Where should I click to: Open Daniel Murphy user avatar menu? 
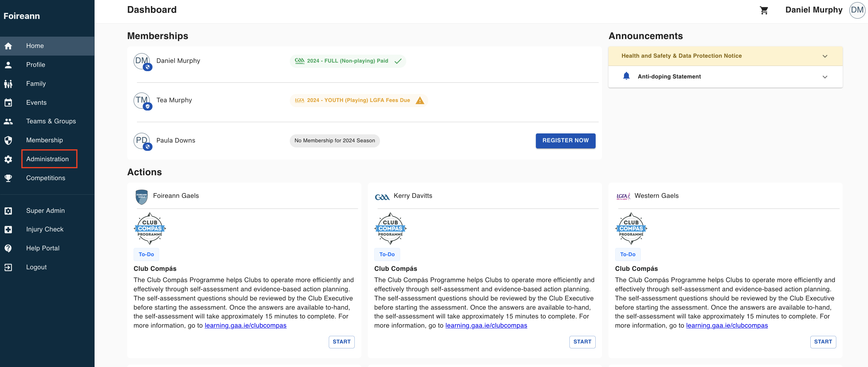[x=857, y=10]
